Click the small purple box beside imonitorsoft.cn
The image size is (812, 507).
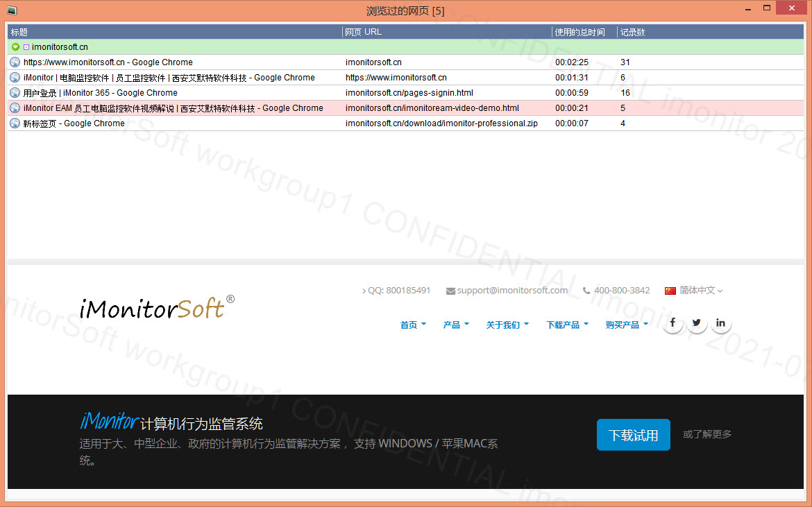[26, 47]
